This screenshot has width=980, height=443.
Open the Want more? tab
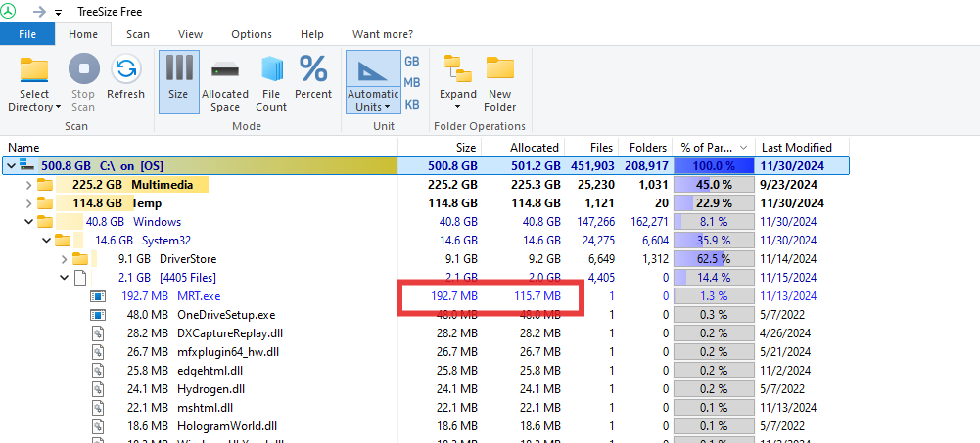[x=383, y=34]
